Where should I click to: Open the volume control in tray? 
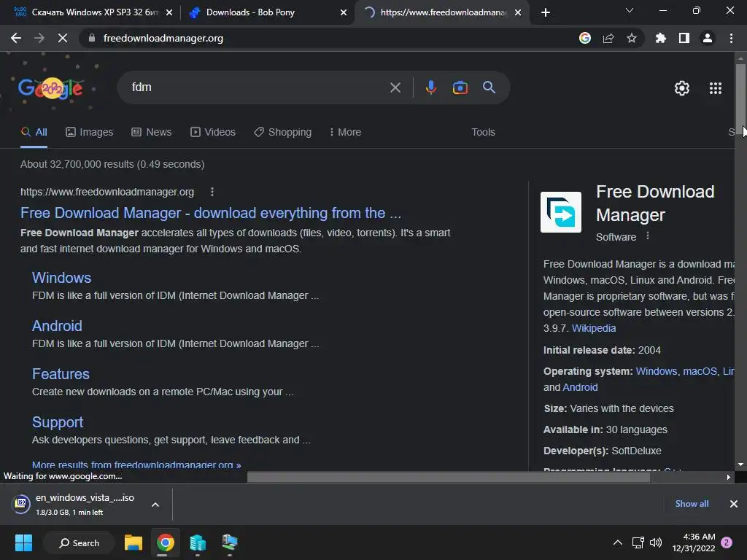pyautogui.click(x=656, y=542)
